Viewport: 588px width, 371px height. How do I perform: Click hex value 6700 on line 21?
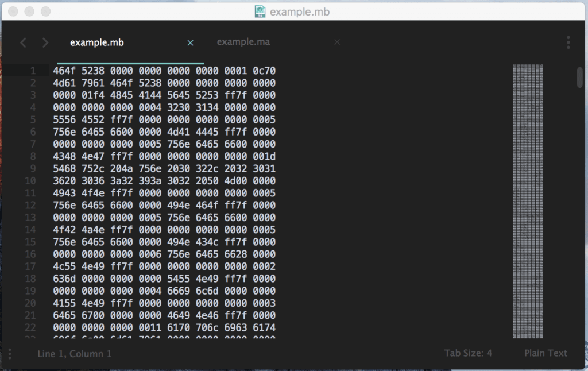(92, 315)
